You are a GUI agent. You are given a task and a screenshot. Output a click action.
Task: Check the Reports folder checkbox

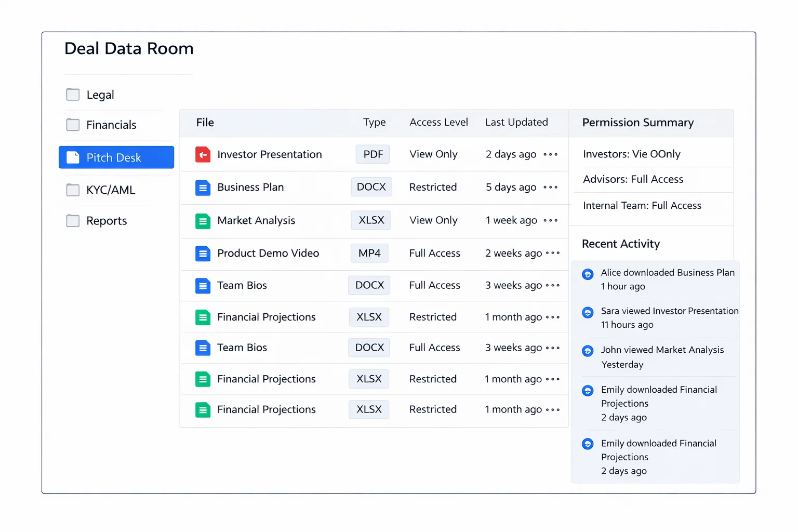[x=73, y=220]
